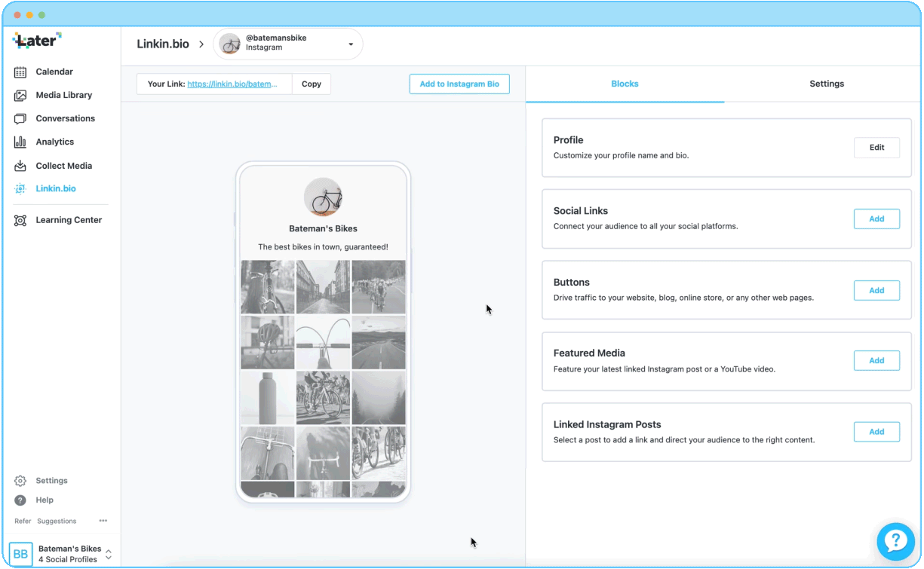
Task: Click the Featured Media block heading
Action: 589,353
